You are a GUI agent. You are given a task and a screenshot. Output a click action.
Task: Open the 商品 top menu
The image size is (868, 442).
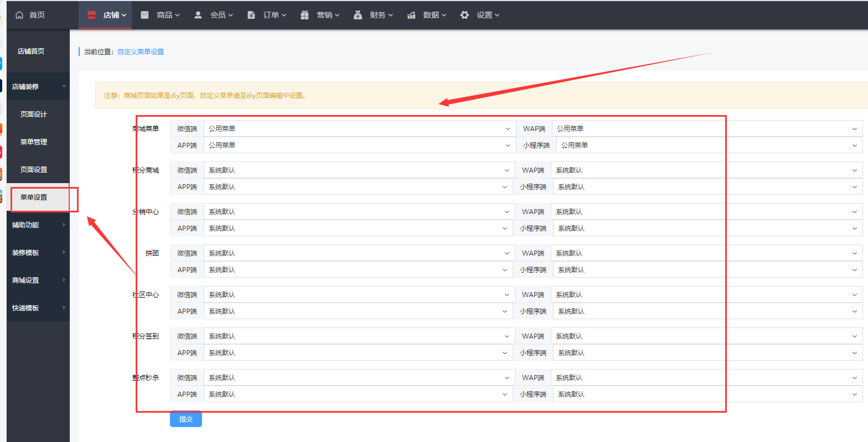159,15
